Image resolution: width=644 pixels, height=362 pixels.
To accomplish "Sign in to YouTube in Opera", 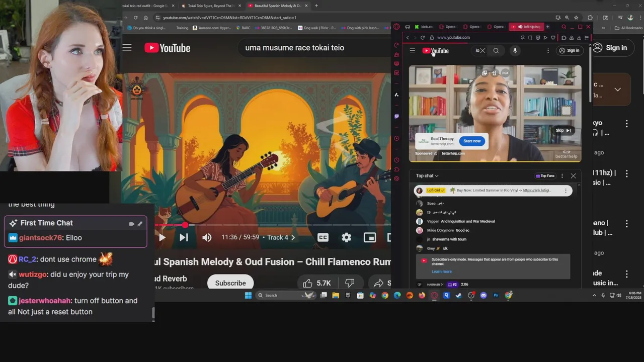I will (569, 50).
